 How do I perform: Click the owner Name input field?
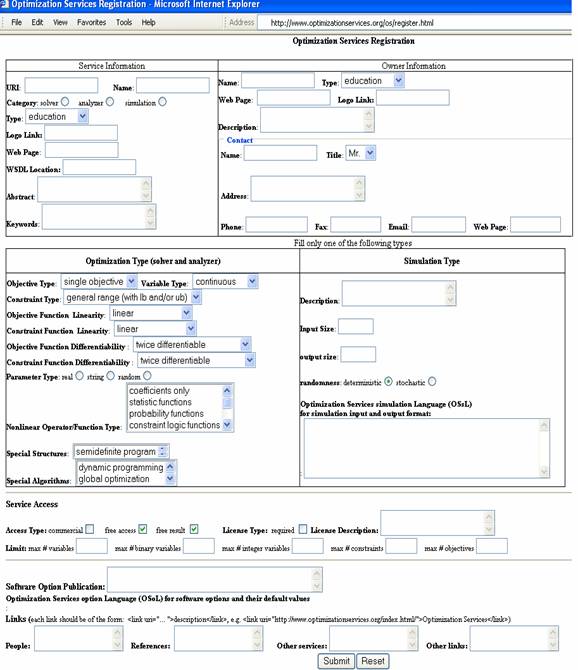tap(278, 80)
